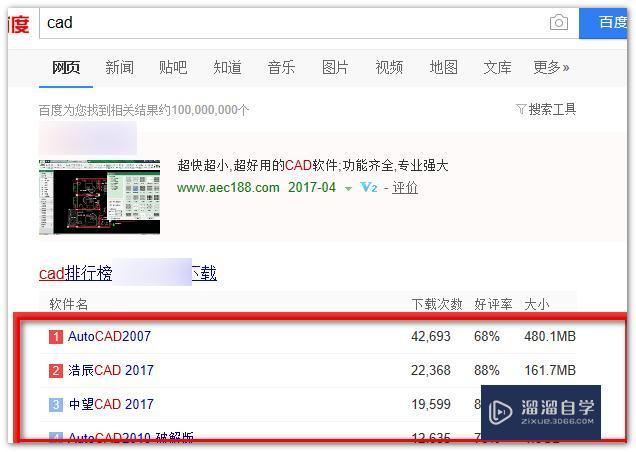Click the 大小 column header
Viewport: 636px width, 452px height.
pyautogui.click(x=537, y=304)
